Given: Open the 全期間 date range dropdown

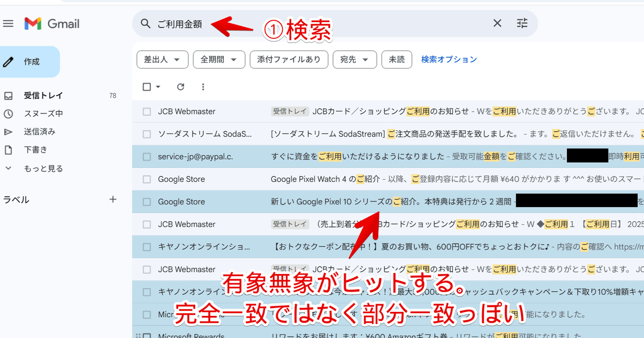Looking at the screenshot, I should click(x=219, y=59).
